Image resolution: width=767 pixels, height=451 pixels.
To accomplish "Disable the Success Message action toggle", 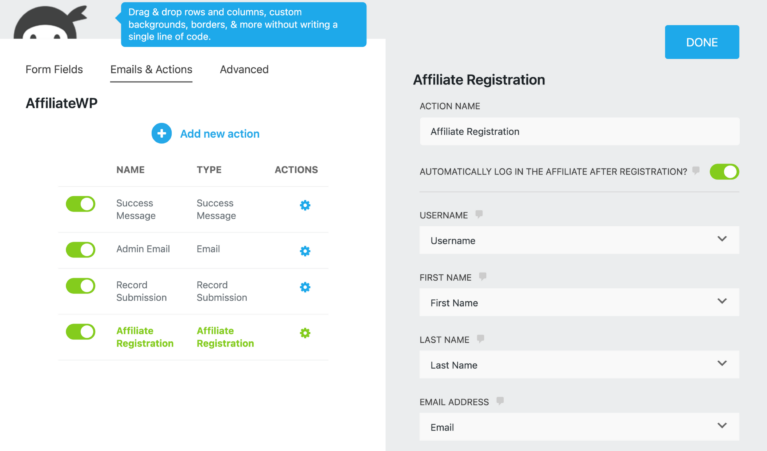I will pyautogui.click(x=81, y=204).
